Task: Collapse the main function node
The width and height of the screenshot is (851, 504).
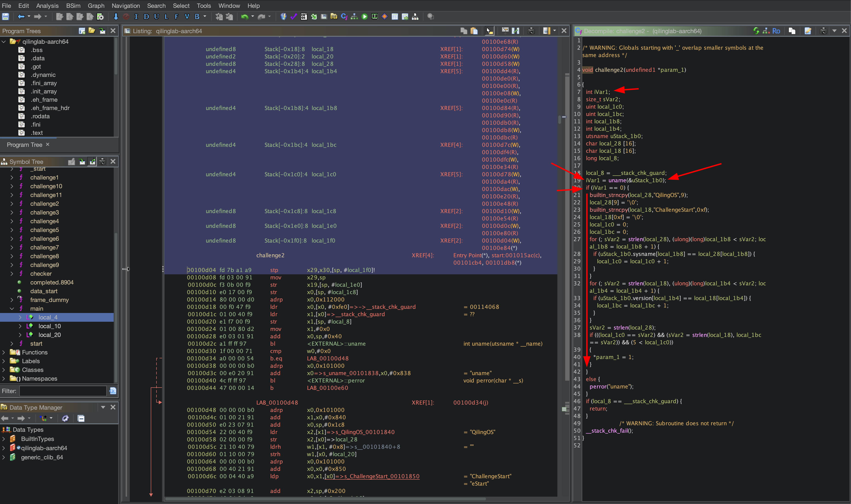Action: point(12,308)
